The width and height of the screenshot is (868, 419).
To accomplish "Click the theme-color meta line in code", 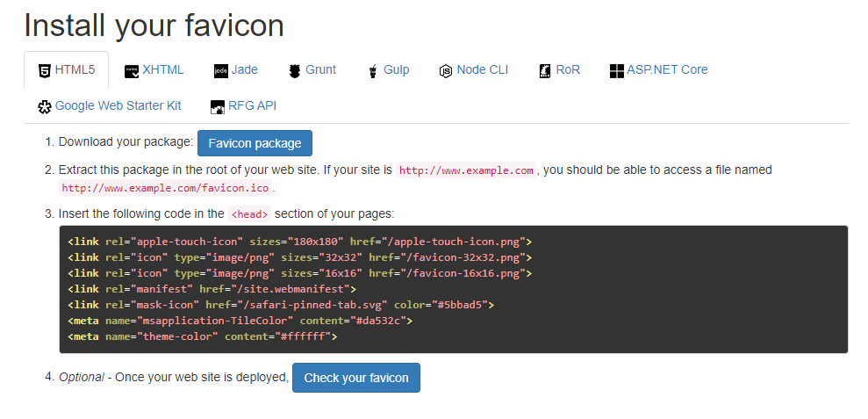I will [202, 336].
